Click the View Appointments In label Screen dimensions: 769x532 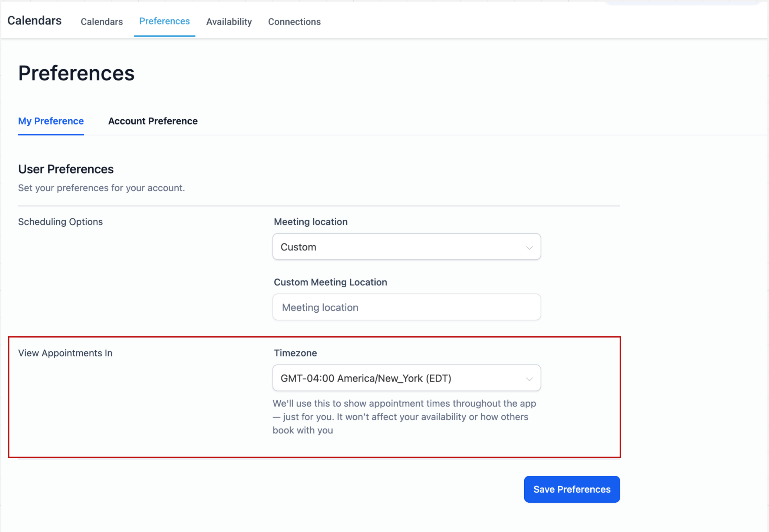pos(65,353)
